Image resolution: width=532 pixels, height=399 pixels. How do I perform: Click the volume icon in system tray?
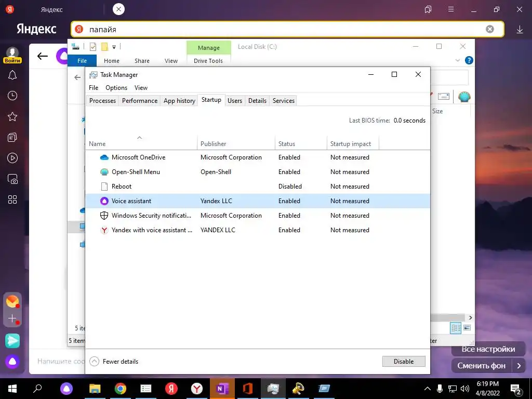click(465, 389)
